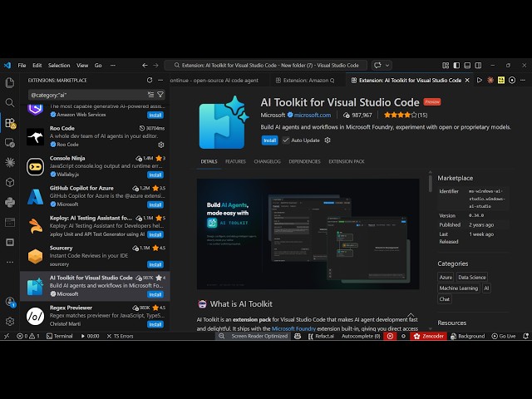
Task: Install GitHub Copilot for Azure extension
Action: pyautogui.click(x=155, y=204)
